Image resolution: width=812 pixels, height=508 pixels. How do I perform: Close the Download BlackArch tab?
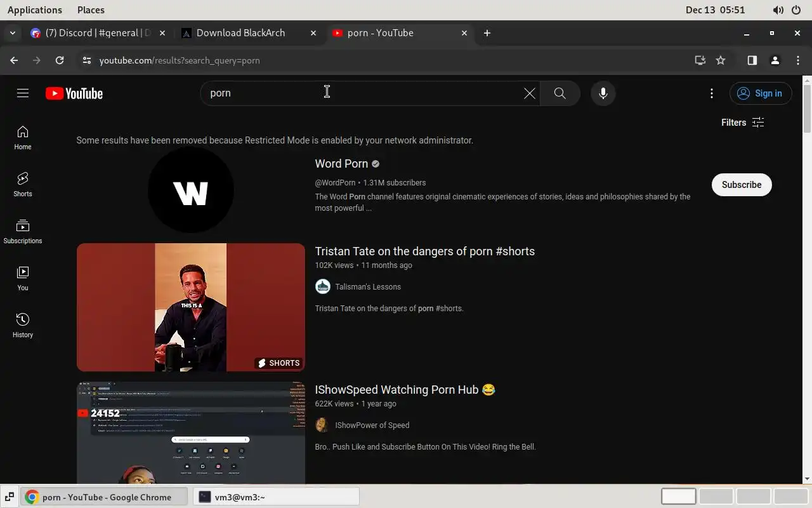click(x=313, y=33)
